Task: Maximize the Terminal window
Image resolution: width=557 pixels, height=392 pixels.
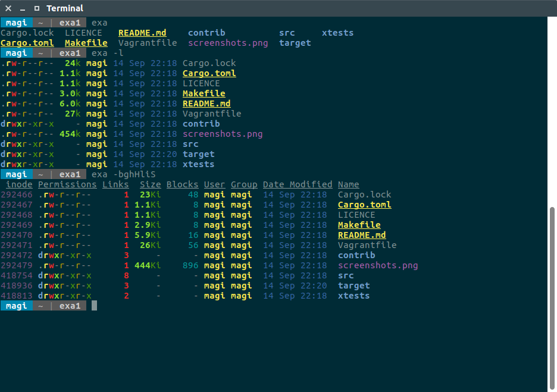Action: point(36,8)
